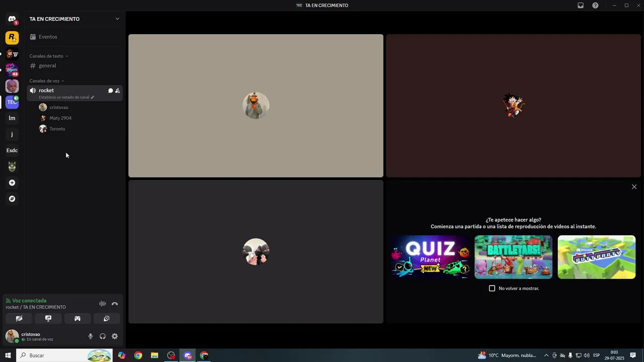644x362 pixels.
Task: Mute microphone in user panel
Action: [91, 336]
